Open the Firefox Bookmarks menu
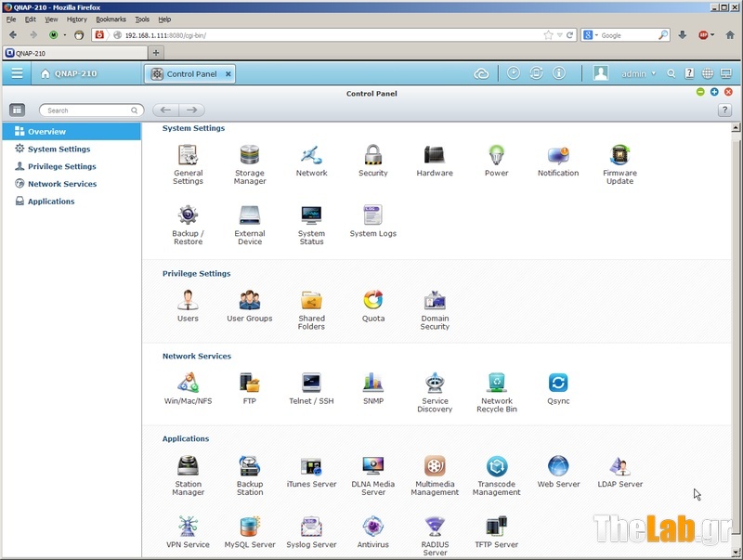 (111, 20)
